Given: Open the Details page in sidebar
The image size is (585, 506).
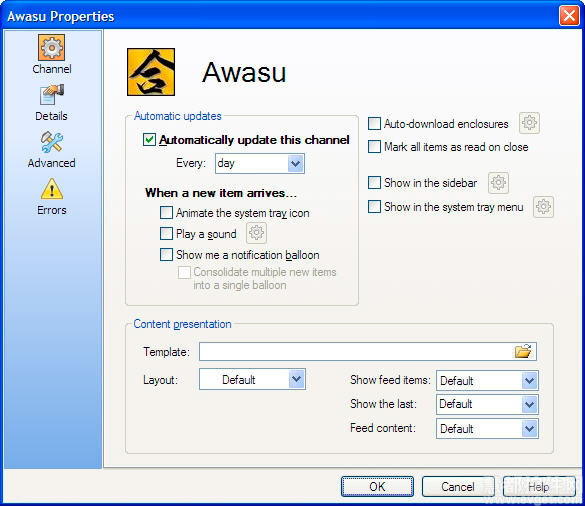Looking at the screenshot, I should [51, 102].
